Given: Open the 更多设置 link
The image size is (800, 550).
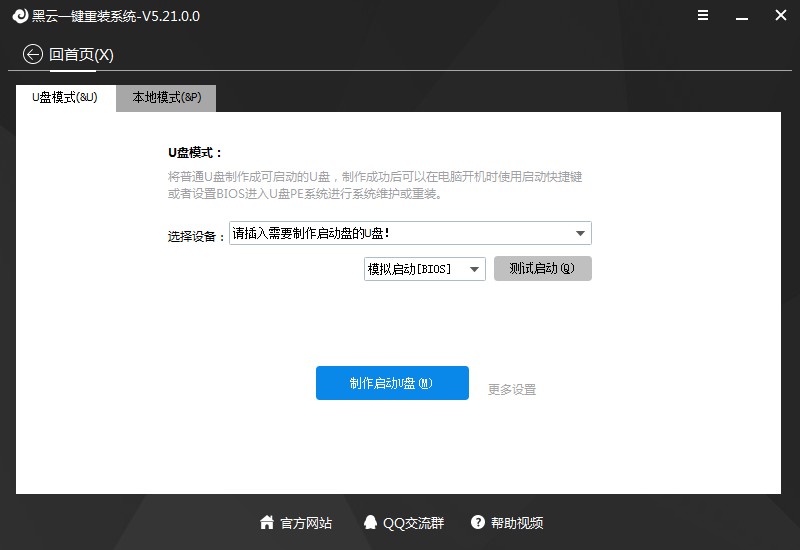Looking at the screenshot, I should click(x=512, y=390).
